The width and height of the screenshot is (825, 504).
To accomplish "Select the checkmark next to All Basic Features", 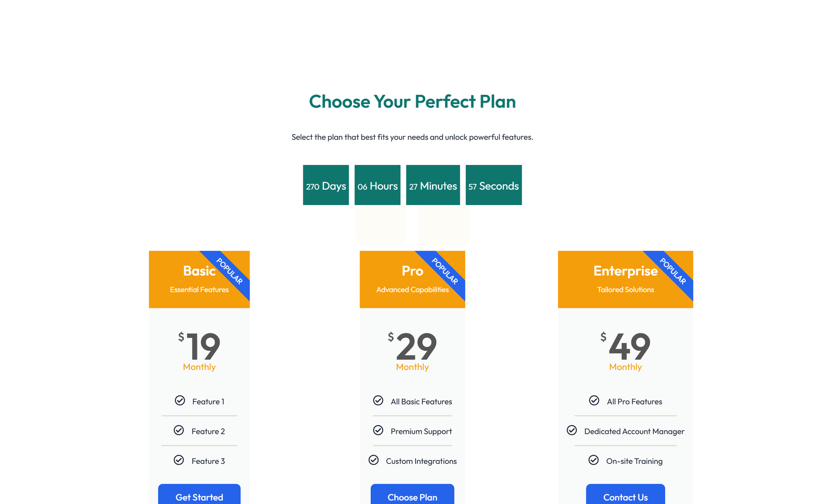I will point(378,400).
